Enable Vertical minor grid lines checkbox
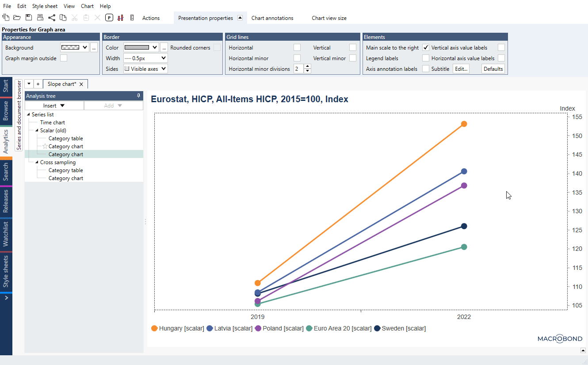Viewport: 588px width, 365px height. coord(352,58)
